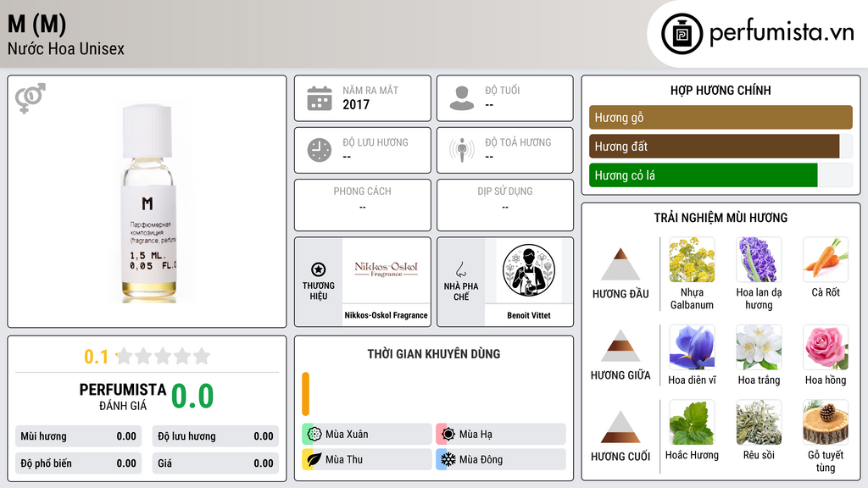868x488 pixels.
Task: Open the Nikkos-Oskol Fragrance brand link
Action: (x=386, y=315)
